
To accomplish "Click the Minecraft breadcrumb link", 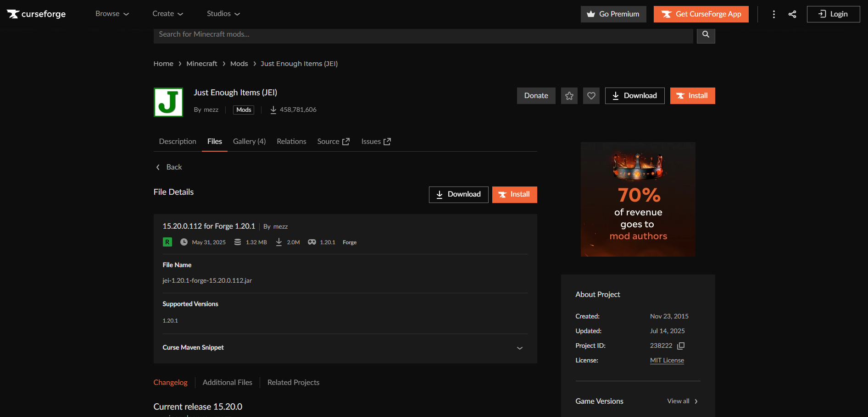I will pos(202,64).
